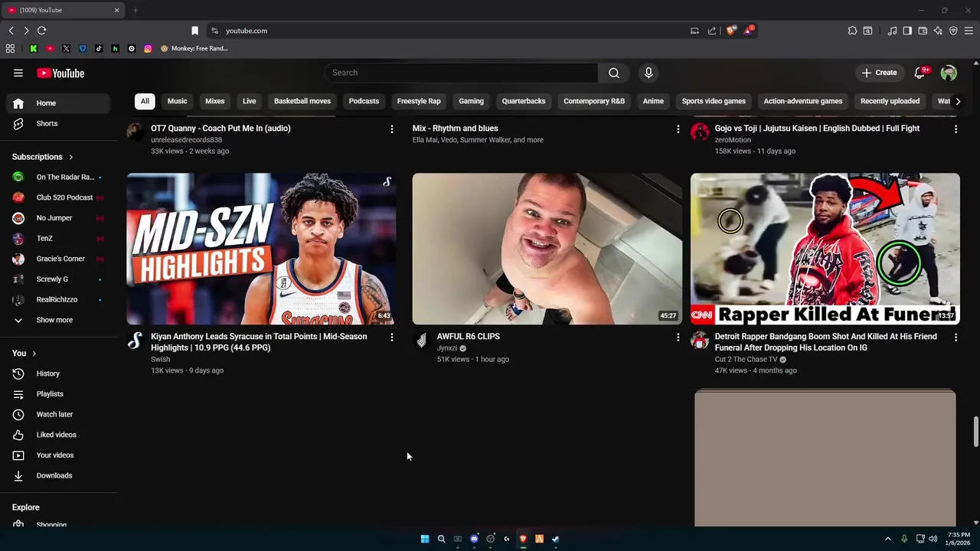This screenshot has height=551, width=980.
Task: Open the Detroit Rapper Bandgang Boom video title
Action: pyautogui.click(x=825, y=342)
